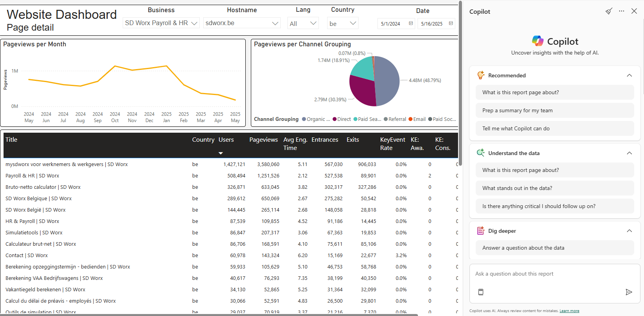Select 'Answer a question about the data'
644x316 pixels.
click(555, 248)
